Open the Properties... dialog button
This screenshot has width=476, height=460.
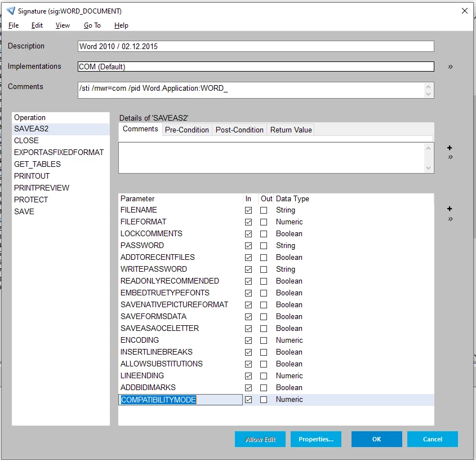coord(315,439)
